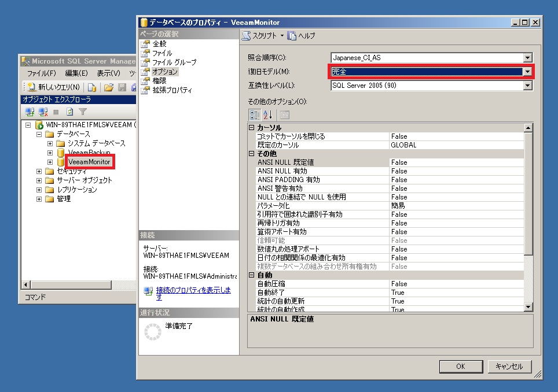
Task: Click the VeeamMonitor database cylinder icon
Action: (61, 162)
